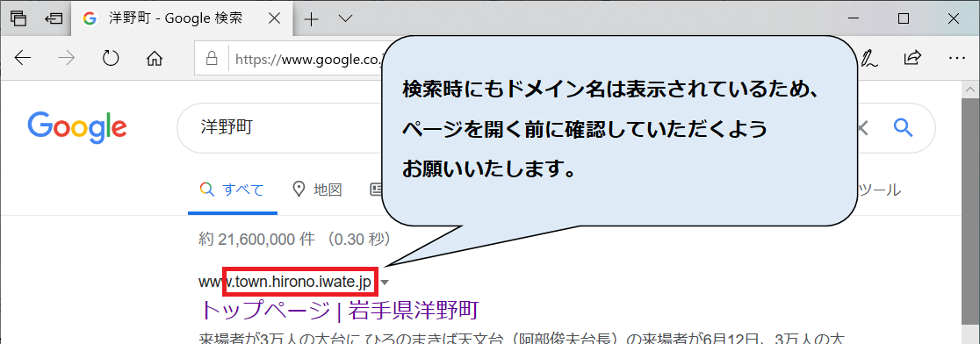Viewport: 980px width, 344px height.
Task: Select the すべて search tab
Action: click(232, 190)
